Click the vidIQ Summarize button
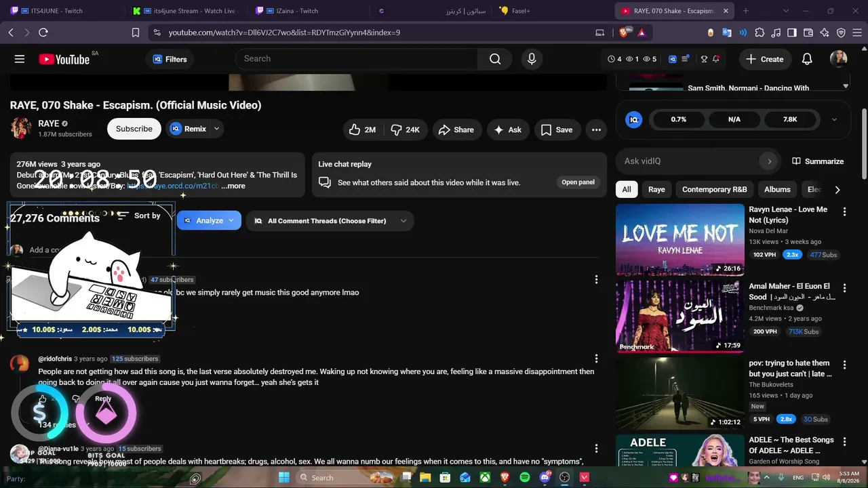The image size is (868, 488). [818, 161]
